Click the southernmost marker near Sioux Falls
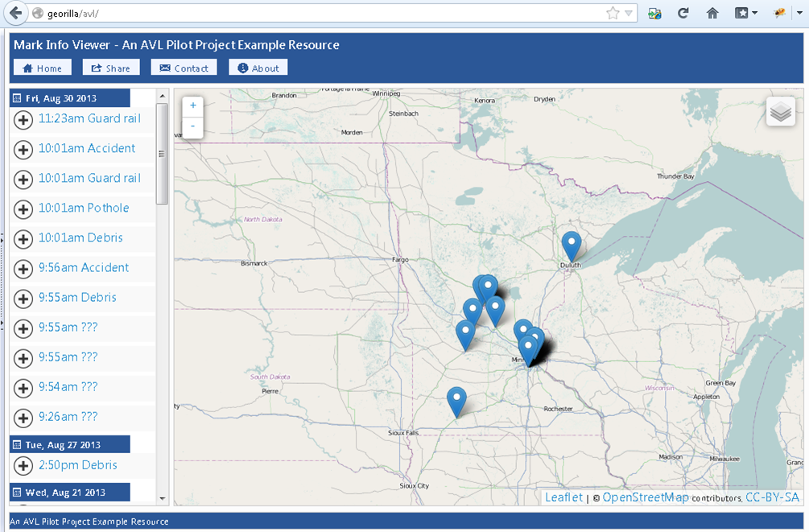Image resolution: width=809 pixels, height=532 pixels. pyautogui.click(x=456, y=401)
